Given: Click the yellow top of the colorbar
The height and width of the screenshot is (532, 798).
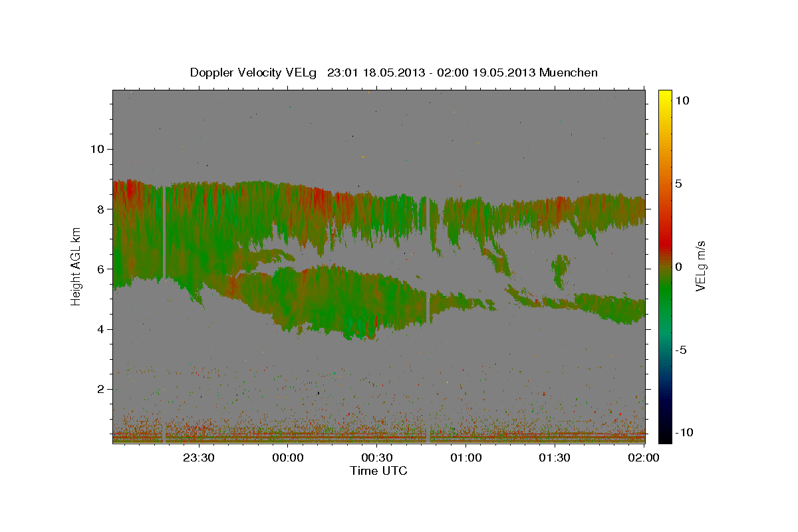Looking at the screenshot, I should (665, 96).
